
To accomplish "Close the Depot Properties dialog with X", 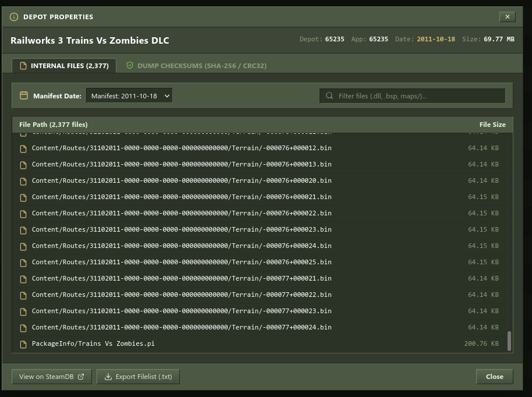I will (507, 17).
